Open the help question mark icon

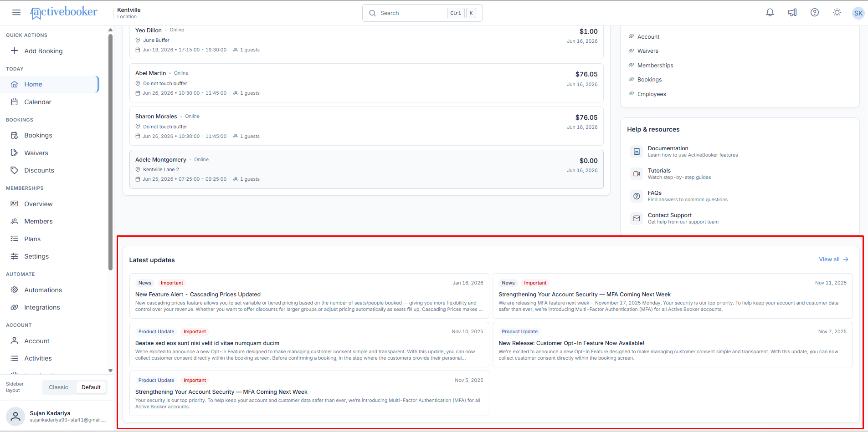pyautogui.click(x=815, y=13)
